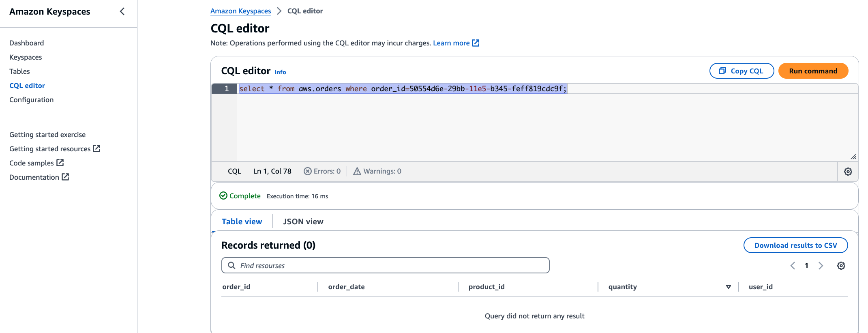Click the Ln 1, Col 78 indicator
This screenshot has width=868, height=333.
click(272, 171)
